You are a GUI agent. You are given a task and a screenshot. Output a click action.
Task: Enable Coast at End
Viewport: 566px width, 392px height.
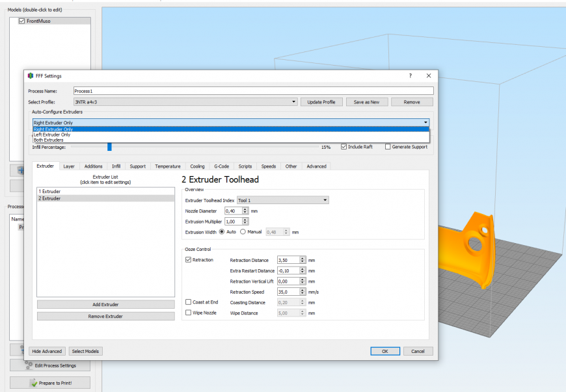click(189, 302)
